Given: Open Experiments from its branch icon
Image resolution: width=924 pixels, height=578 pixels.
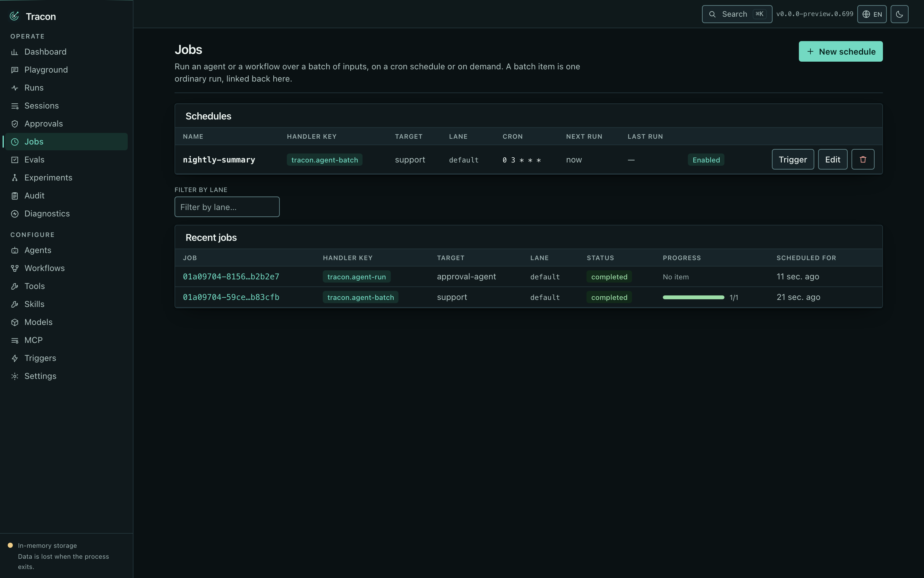Looking at the screenshot, I should tap(14, 178).
